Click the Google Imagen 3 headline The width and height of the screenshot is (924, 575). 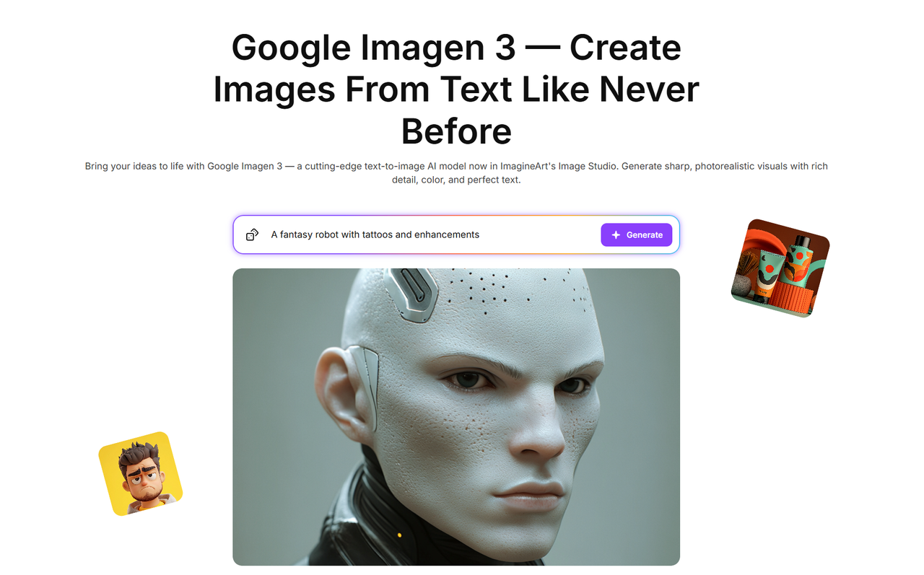point(456,89)
